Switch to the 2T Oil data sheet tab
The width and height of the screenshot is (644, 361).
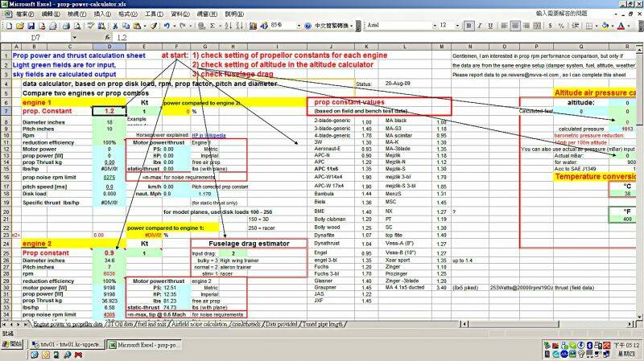(x=120, y=324)
